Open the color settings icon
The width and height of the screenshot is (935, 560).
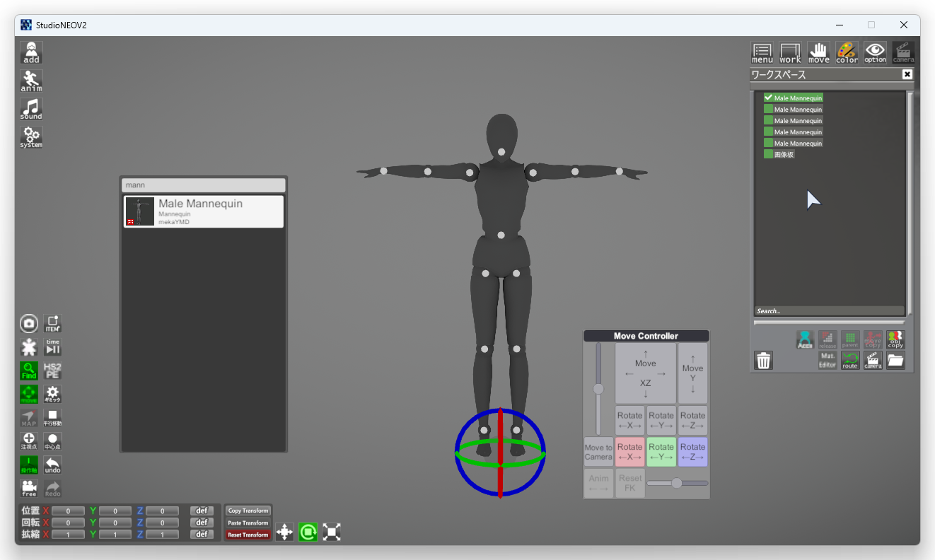(847, 52)
